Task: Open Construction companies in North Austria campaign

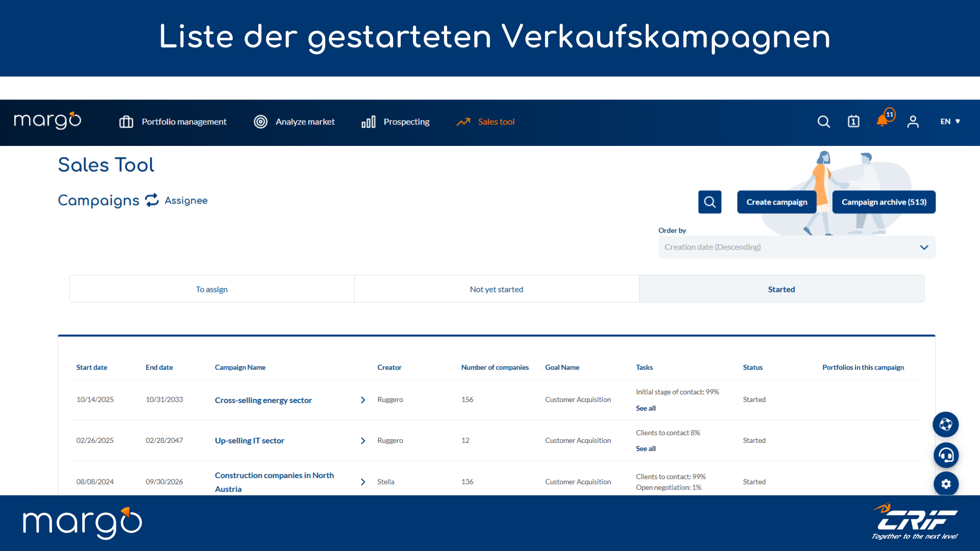Action: 274,482
